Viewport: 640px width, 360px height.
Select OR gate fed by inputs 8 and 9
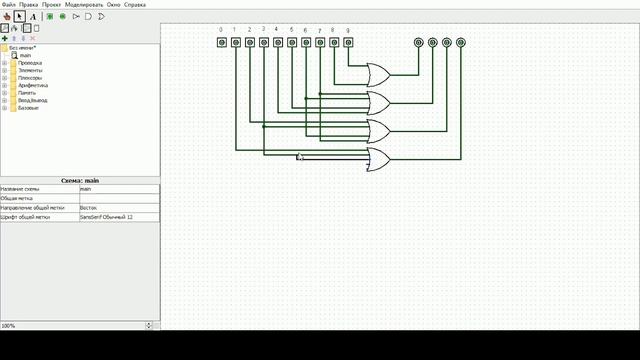coord(378,75)
